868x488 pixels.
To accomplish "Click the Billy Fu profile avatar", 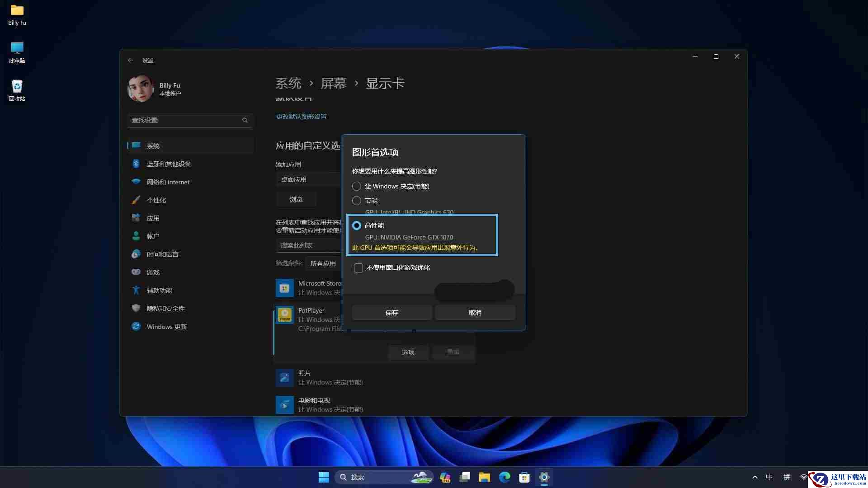I will (141, 89).
